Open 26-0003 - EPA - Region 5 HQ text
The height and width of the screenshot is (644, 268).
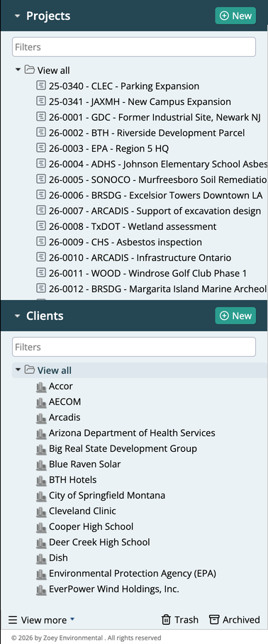pos(108,148)
